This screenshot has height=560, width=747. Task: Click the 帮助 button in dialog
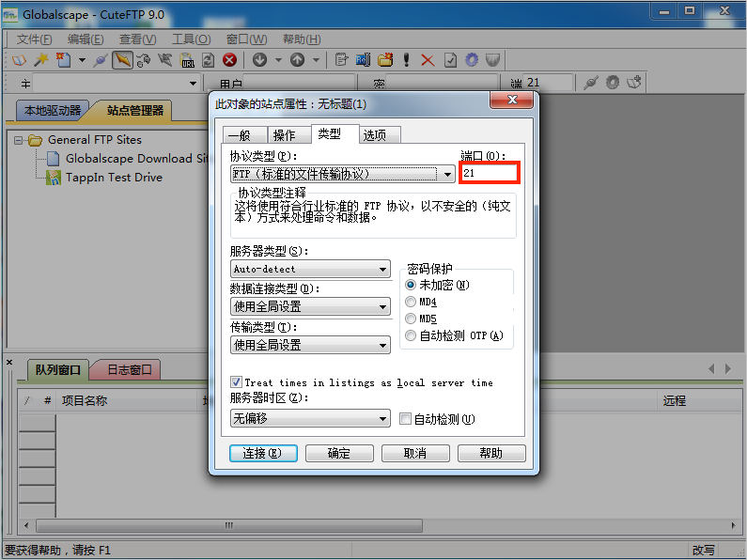491,453
